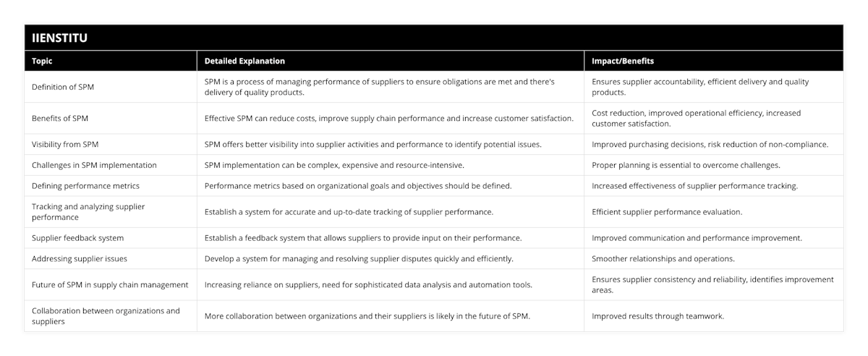Select the Supplier feedback system topic
This screenshot has height=356, width=868.
coord(77,238)
